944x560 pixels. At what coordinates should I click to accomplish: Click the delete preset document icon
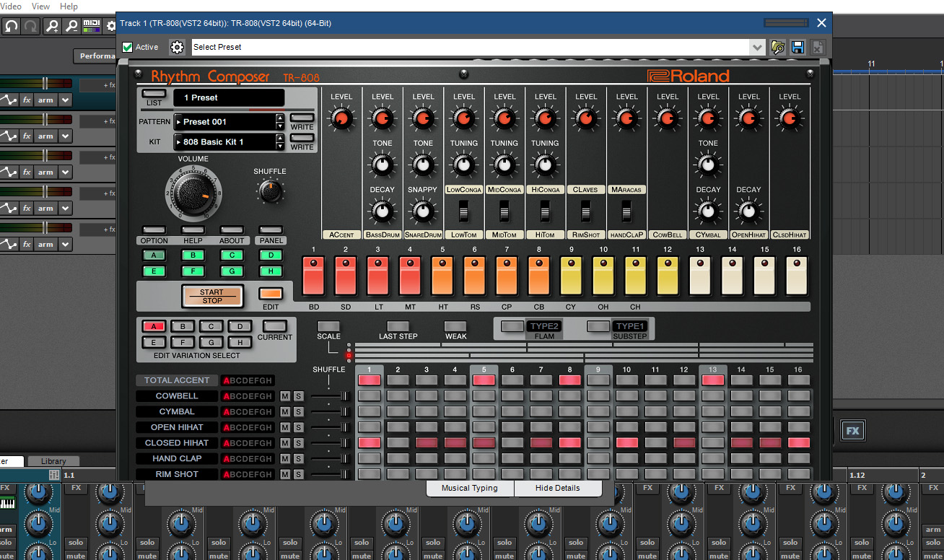pos(817,47)
